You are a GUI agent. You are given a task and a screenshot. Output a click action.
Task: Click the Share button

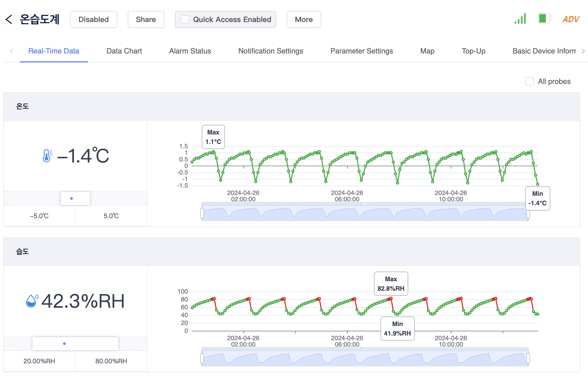(x=146, y=19)
